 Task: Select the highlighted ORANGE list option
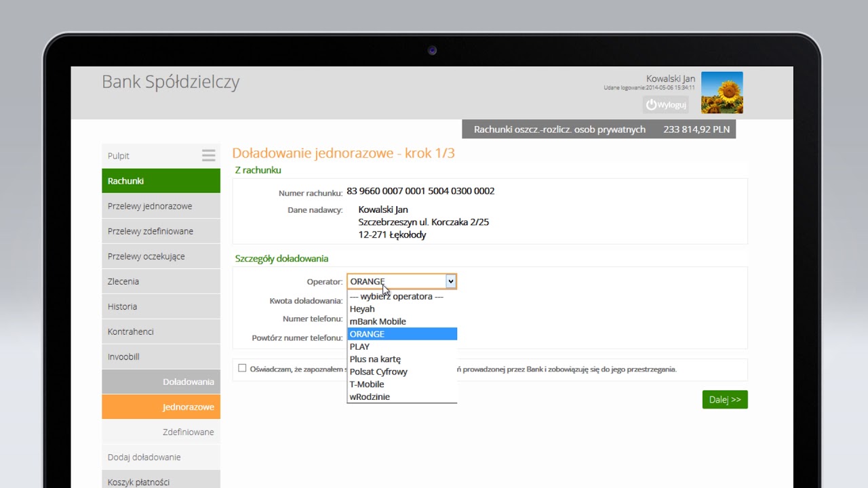(402, 334)
